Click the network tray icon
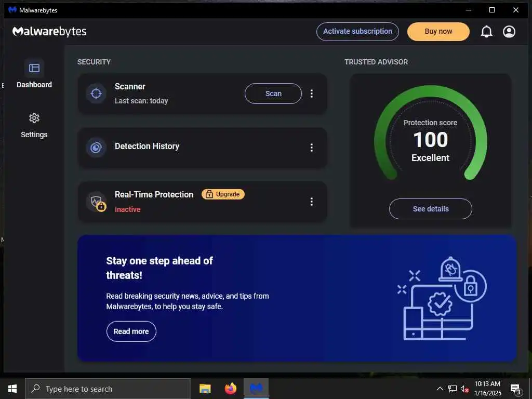Viewport: 532px width, 399px height. point(453,389)
